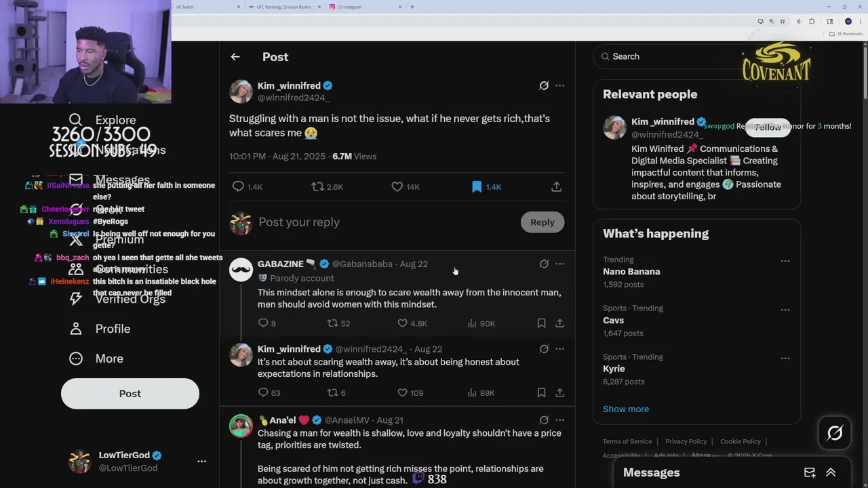Like Kim_winnifred's main post via heart icon
Screen dimensions: 868x488
(x=397, y=186)
